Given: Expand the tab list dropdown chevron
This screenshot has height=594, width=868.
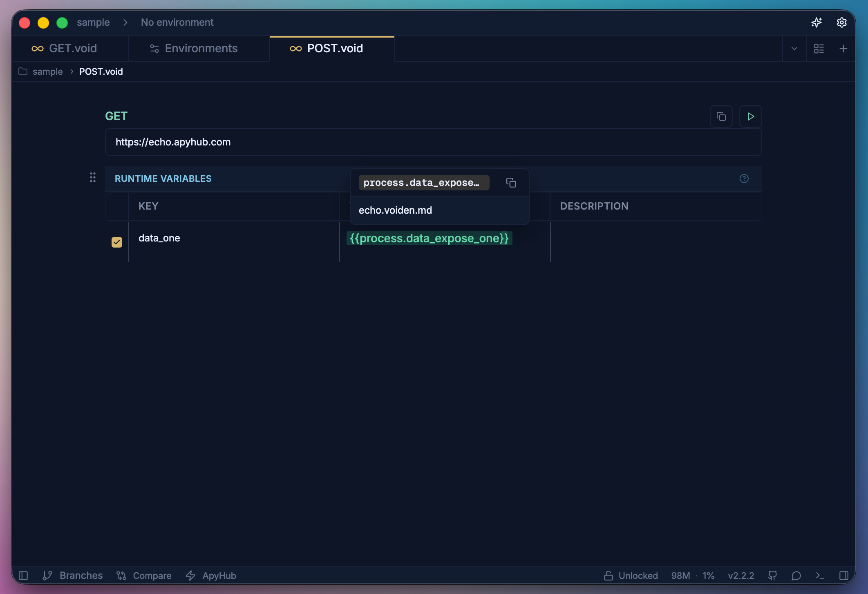Looking at the screenshot, I should click(x=794, y=49).
